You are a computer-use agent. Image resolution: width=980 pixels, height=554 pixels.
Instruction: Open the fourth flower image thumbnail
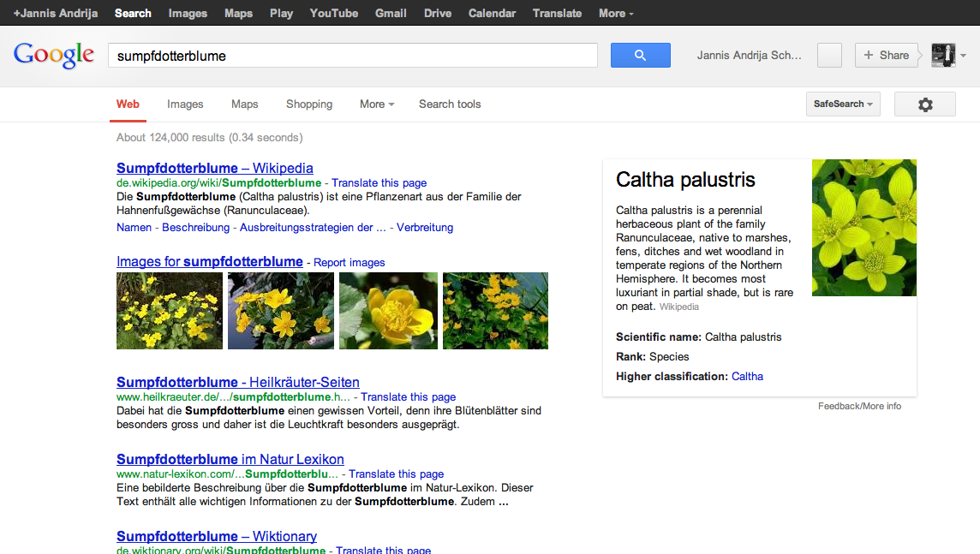(x=495, y=311)
